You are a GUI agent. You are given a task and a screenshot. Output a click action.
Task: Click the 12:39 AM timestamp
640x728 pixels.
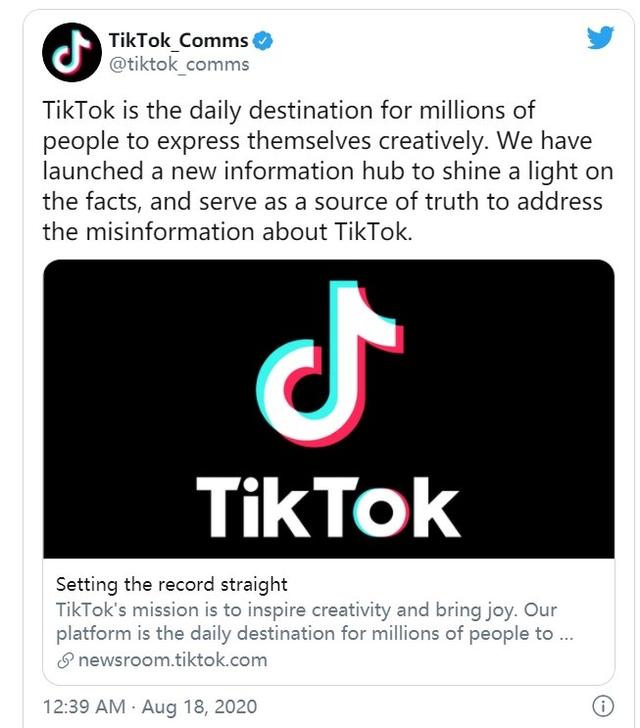tap(84, 707)
